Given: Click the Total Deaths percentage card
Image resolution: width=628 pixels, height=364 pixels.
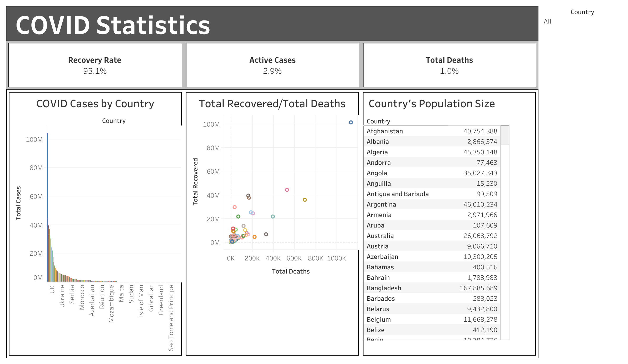Looking at the screenshot, I should (x=449, y=65).
